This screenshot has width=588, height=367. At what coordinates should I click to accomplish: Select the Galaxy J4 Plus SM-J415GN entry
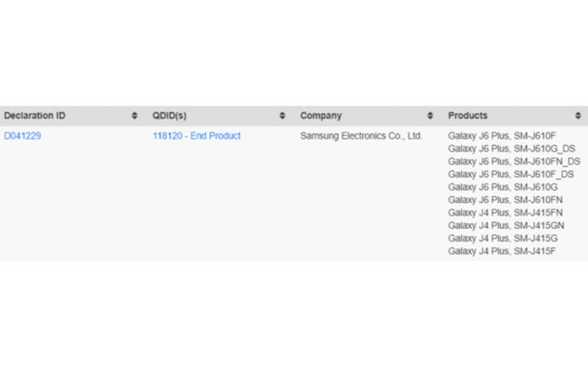506,225
